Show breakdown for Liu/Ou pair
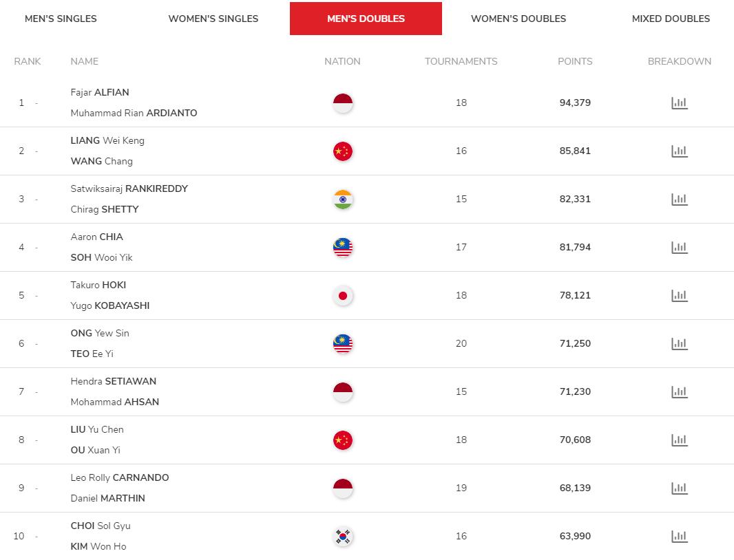This screenshot has width=734, height=560. point(679,440)
